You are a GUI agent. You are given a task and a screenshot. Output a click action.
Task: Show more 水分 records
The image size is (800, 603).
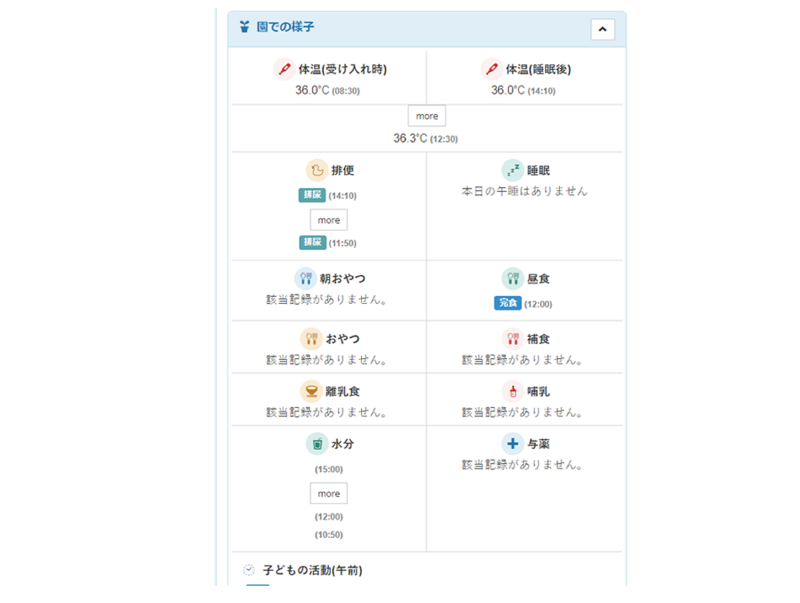(x=329, y=494)
